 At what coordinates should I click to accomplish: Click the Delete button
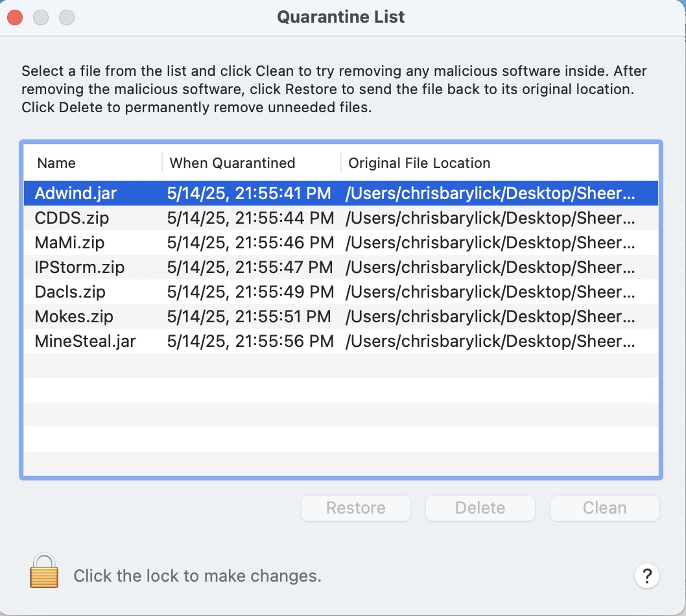480,508
